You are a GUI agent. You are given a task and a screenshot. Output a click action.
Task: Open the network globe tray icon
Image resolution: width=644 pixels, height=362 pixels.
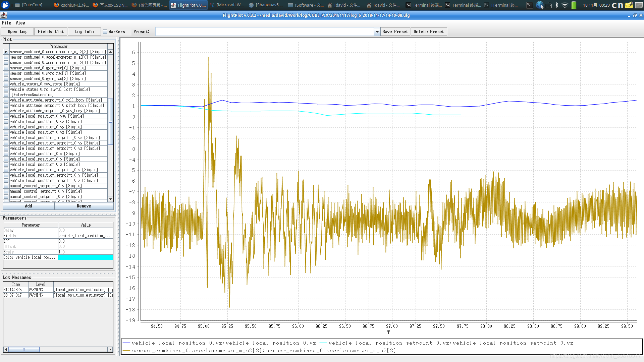point(539,5)
